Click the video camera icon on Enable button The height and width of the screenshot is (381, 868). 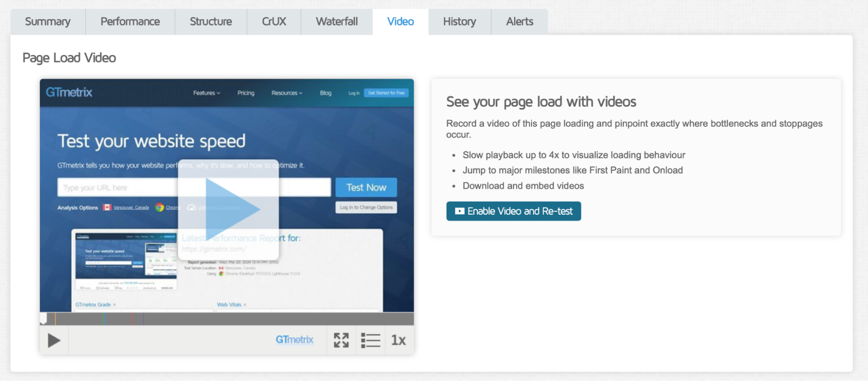click(459, 211)
